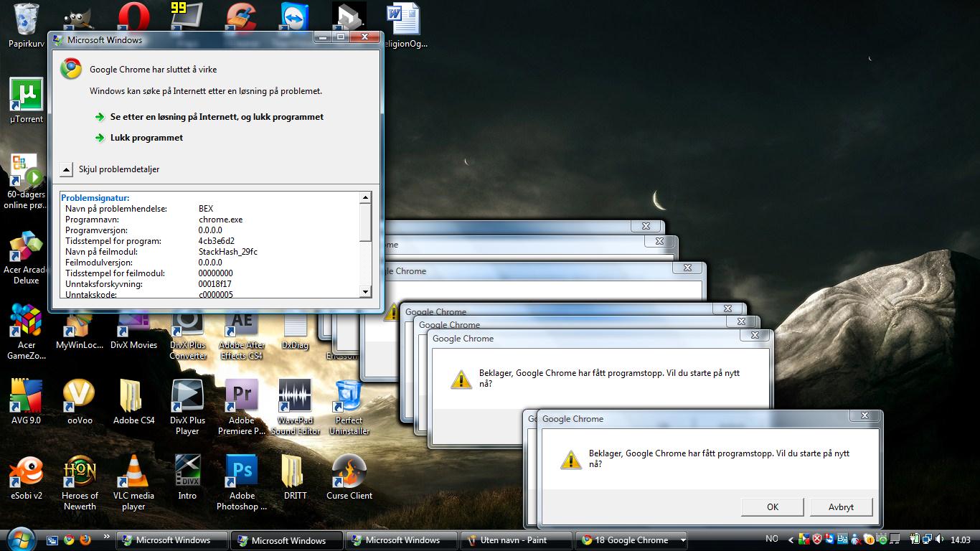Open the ReligionOg Word document icon
Screen dimensions: 980x551
pyautogui.click(x=402, y=25)
